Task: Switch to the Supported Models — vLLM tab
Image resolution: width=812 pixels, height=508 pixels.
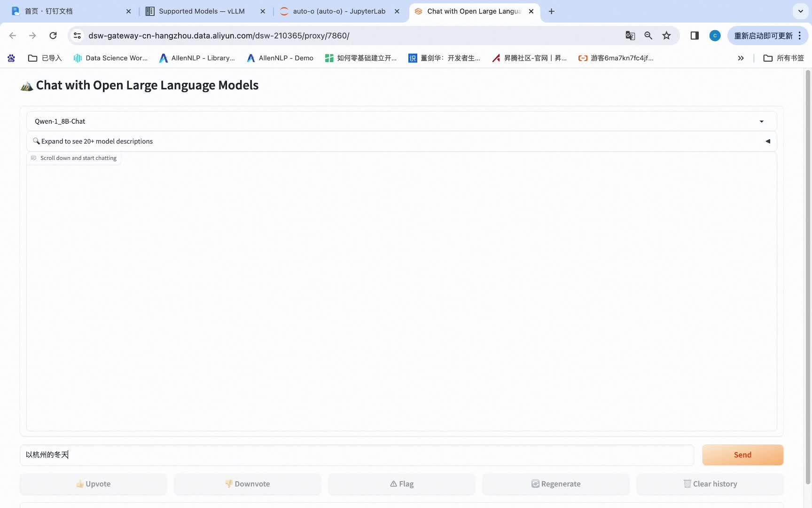Action: [x=202, y=11]
